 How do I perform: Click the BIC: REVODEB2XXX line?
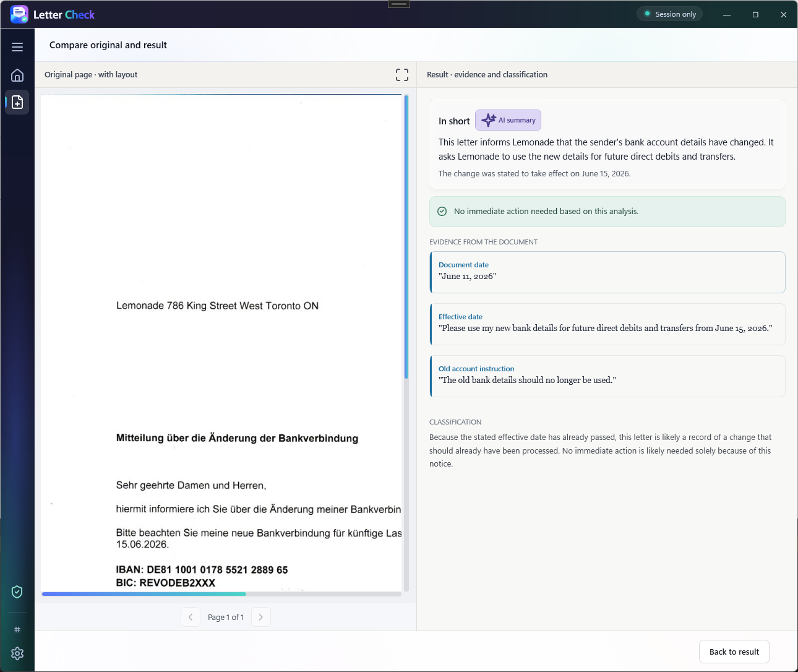(x=166, y=583)
